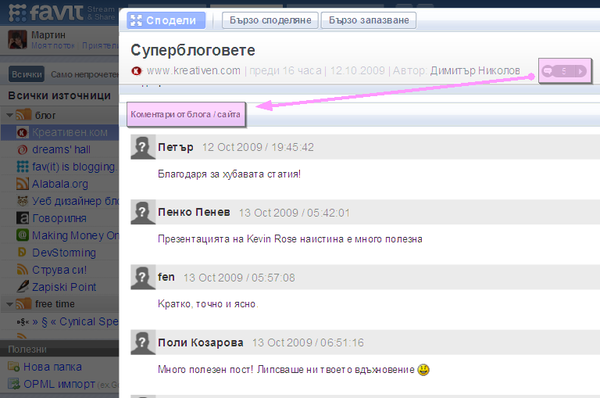Open author Димитър Николов link
Viewport: 600px width, 398px height.
tap(475, 70)
